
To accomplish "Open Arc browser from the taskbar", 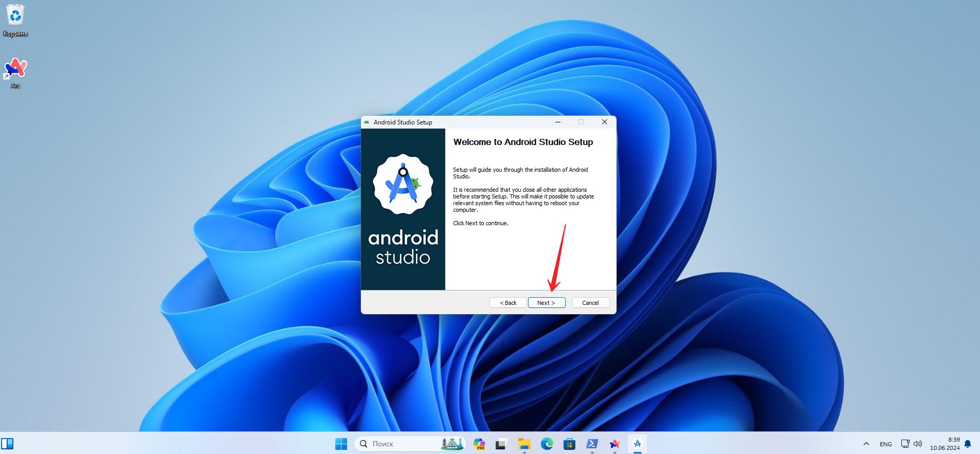I will (x=614, y=444).
